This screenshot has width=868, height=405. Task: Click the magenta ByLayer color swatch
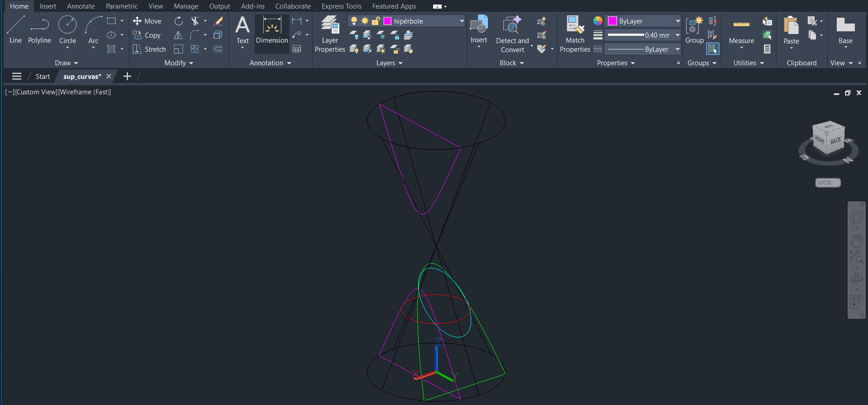coord(612,21)
